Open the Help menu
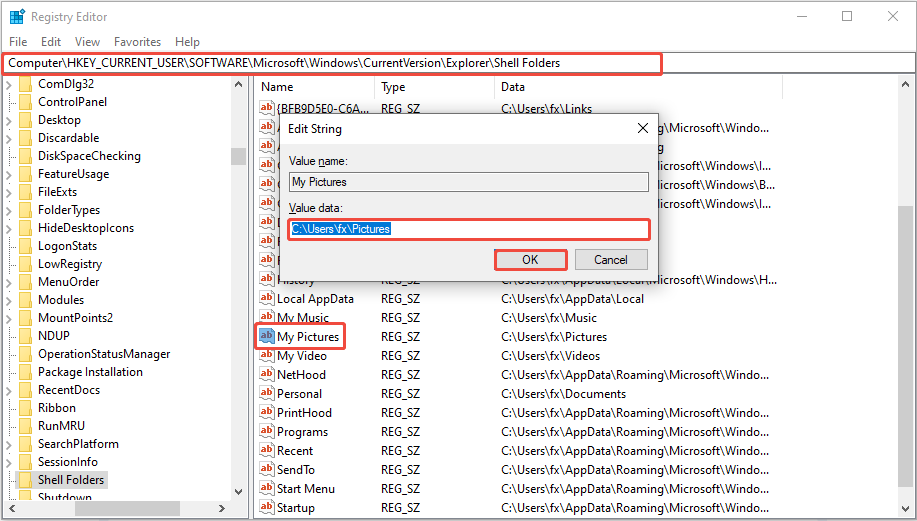This screenshot has height=521, width=917. point(187,42)
